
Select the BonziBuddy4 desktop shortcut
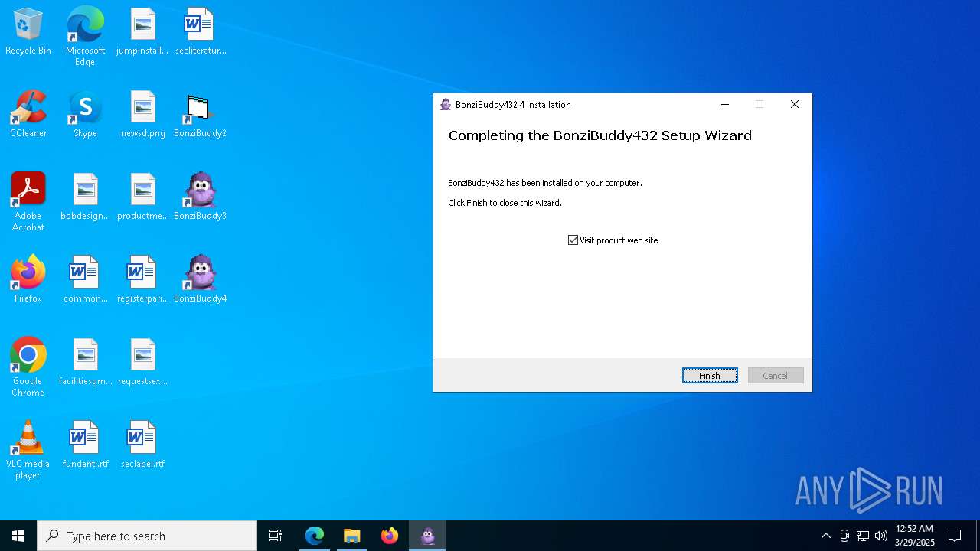pos(200,280)
